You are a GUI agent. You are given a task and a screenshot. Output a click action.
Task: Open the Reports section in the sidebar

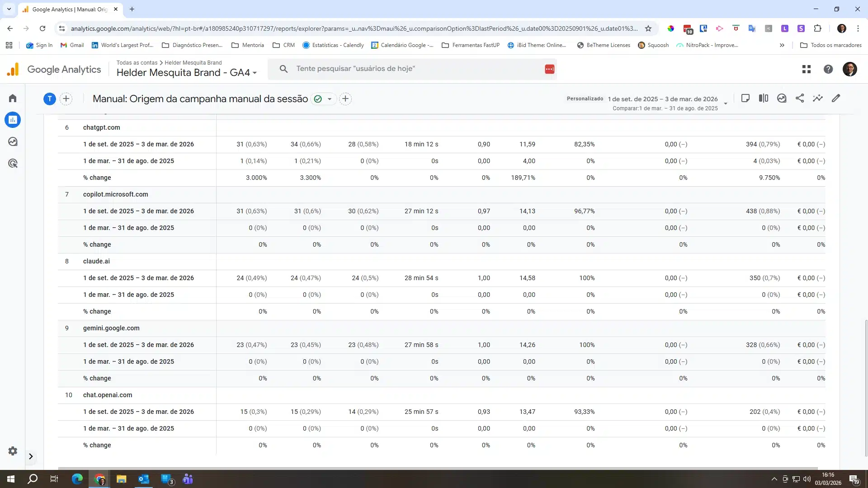tap(13, 120)
